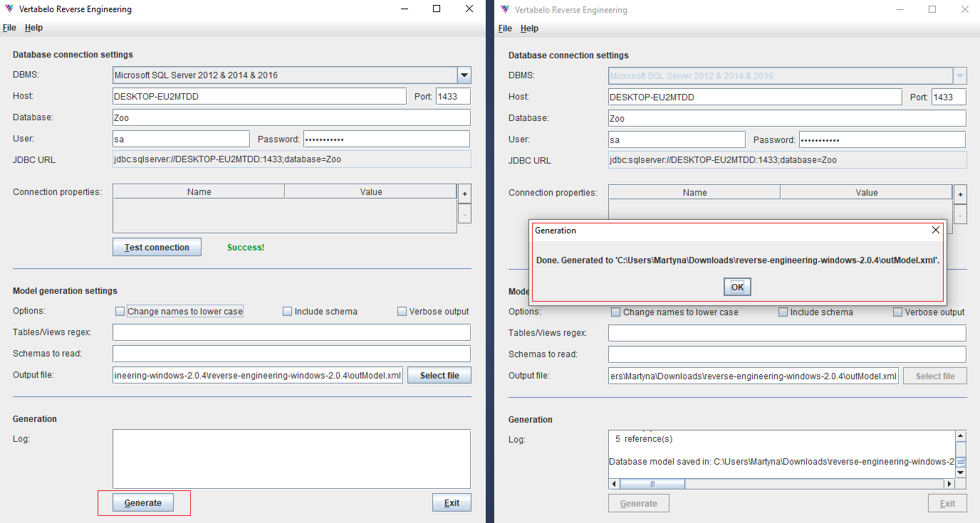Image resolution: width=980 pixels, height=523 pixels.
Task: Click Exit button in left window
Action: pos(452,502)
